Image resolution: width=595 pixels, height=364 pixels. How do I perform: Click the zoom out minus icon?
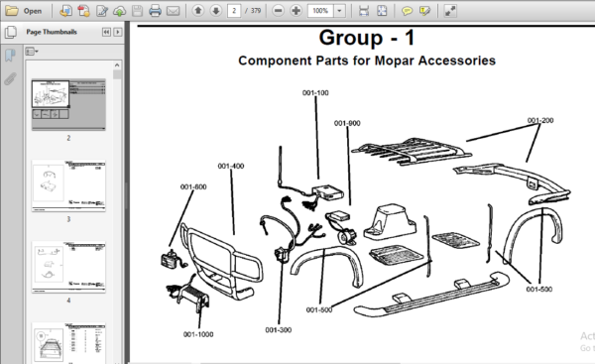click(x=278, y=11)
